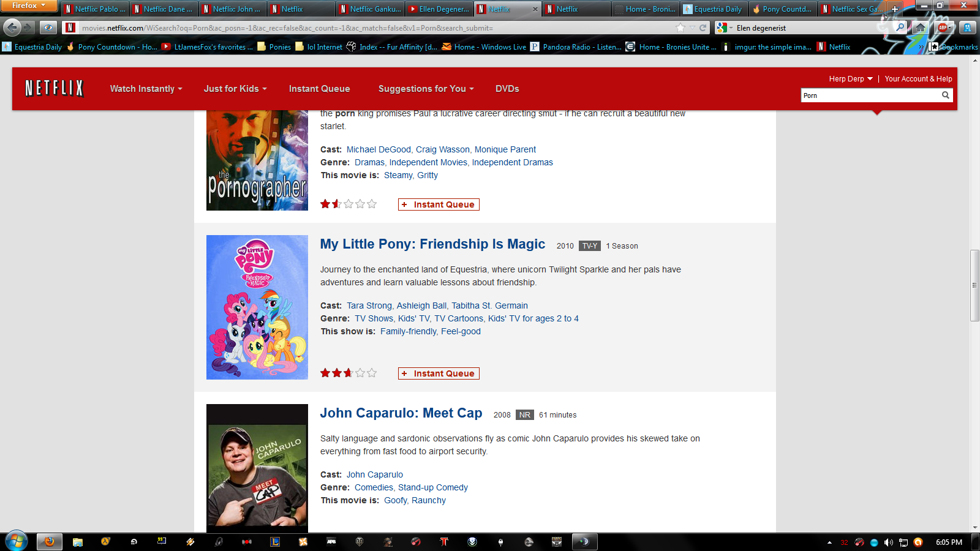
Task: Switch to the Equestria Daily tab
Action: click(714, 9)
